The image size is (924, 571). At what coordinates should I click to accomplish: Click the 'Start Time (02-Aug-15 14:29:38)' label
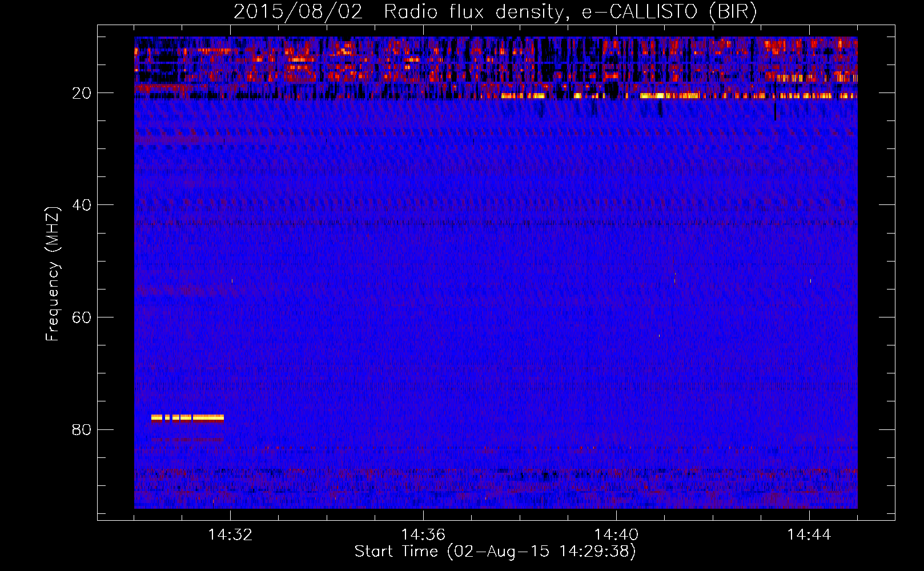(x=495, y=552)
